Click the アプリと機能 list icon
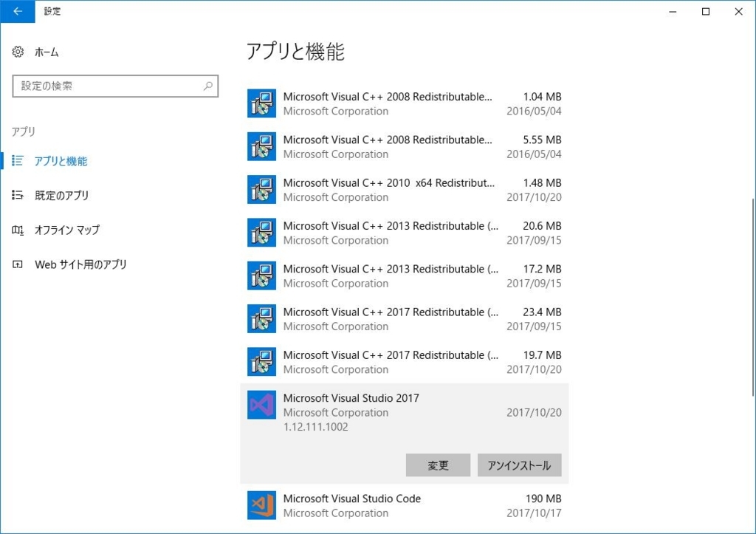756x534 pixels. (18, 160)
